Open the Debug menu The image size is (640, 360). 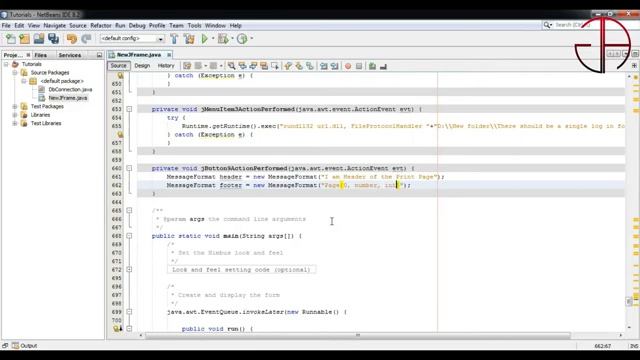tap(137, 25)
